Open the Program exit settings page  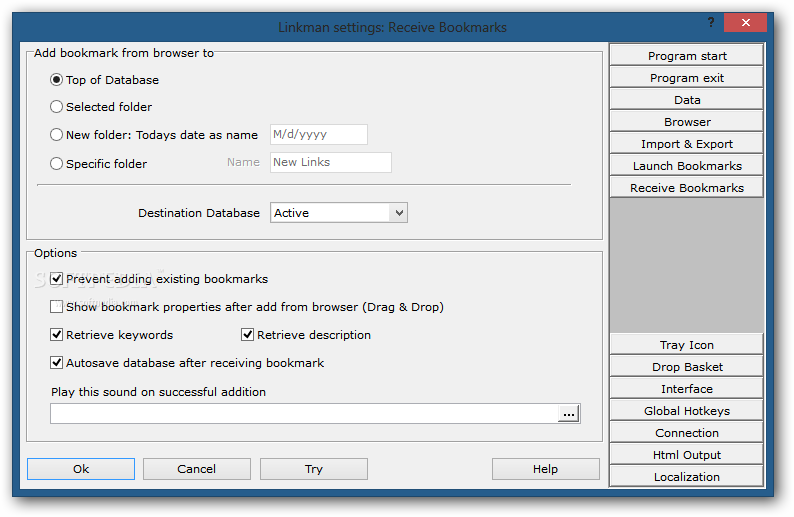tap(687, 78)
